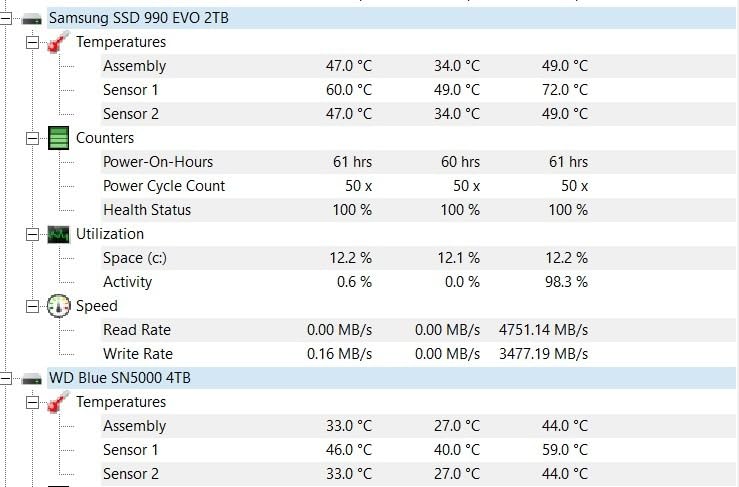The width and height of the screenshot is (739, 487).
Task: Click the Samsung Temperatures thermometer icon
Action: (58, 42)
